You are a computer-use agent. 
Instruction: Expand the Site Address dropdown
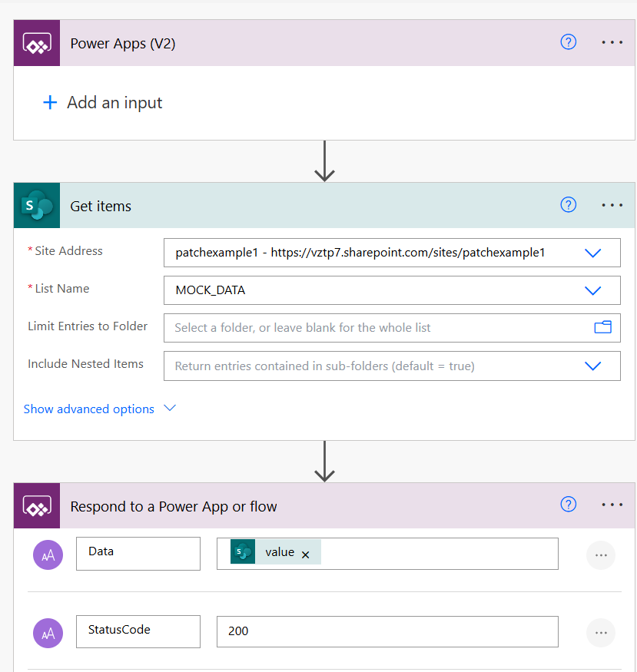click(593, 253)
